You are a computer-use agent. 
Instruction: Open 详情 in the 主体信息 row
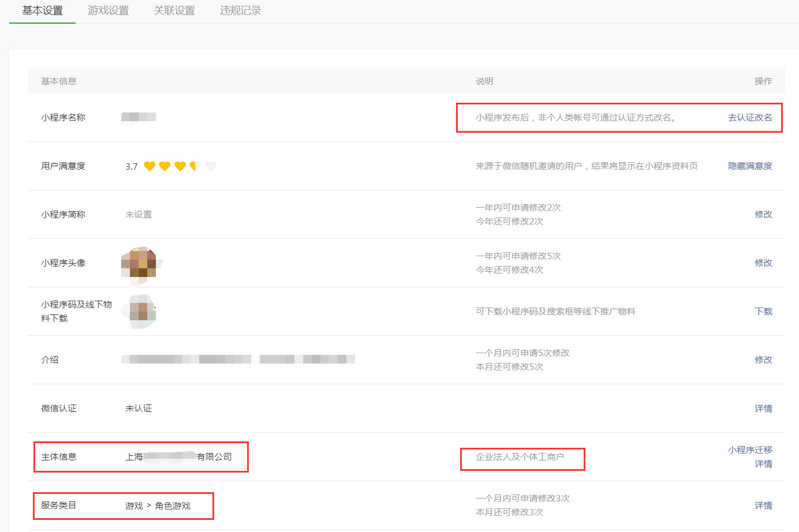(x=763, y=463)
